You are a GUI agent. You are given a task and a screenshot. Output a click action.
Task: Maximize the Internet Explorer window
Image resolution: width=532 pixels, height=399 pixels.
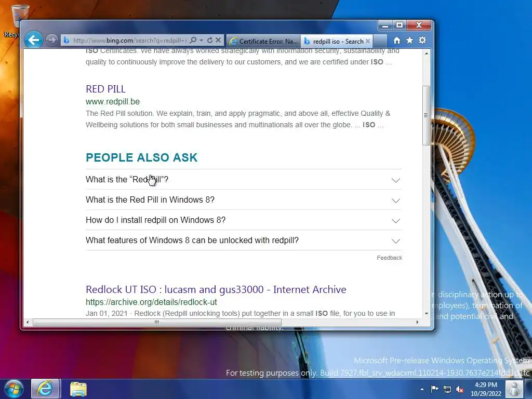[400, 25]
